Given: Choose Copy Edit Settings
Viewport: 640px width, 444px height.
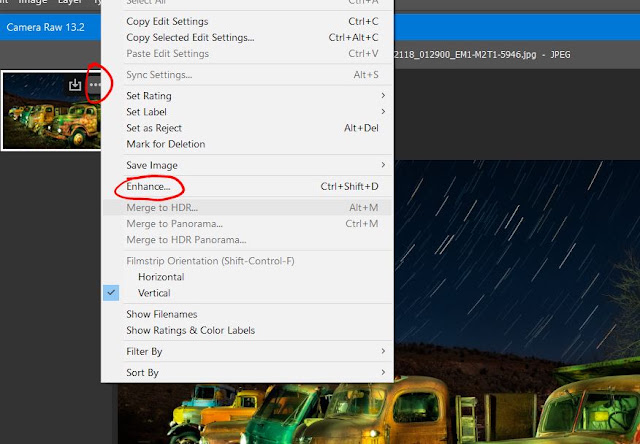Looking at the screenshot, I should point(247,21).
